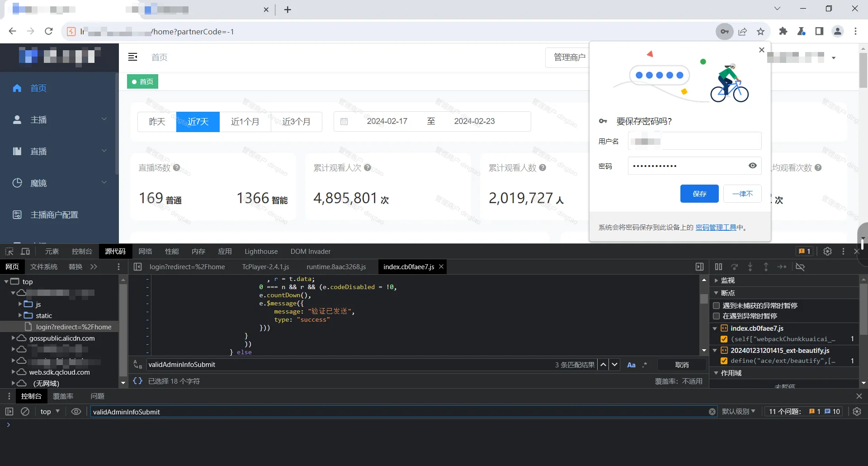
Task: Switch to the 网络 DevTools tab
Action: [145, 252]
